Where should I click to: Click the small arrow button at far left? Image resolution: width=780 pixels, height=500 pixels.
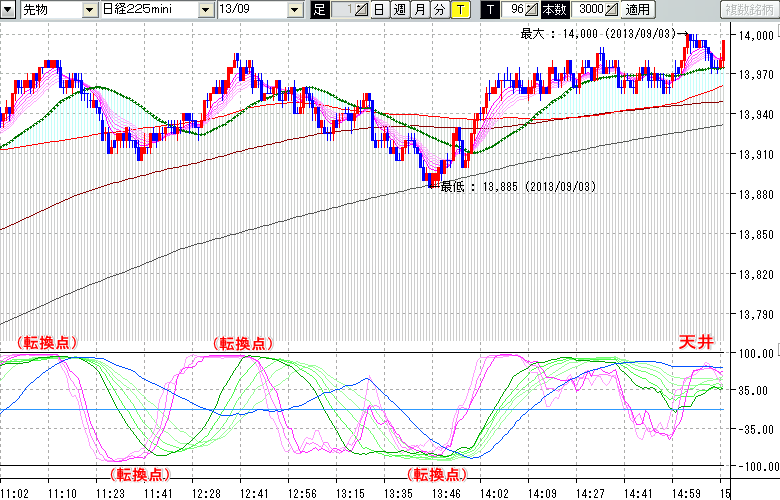tap(8, 10)
